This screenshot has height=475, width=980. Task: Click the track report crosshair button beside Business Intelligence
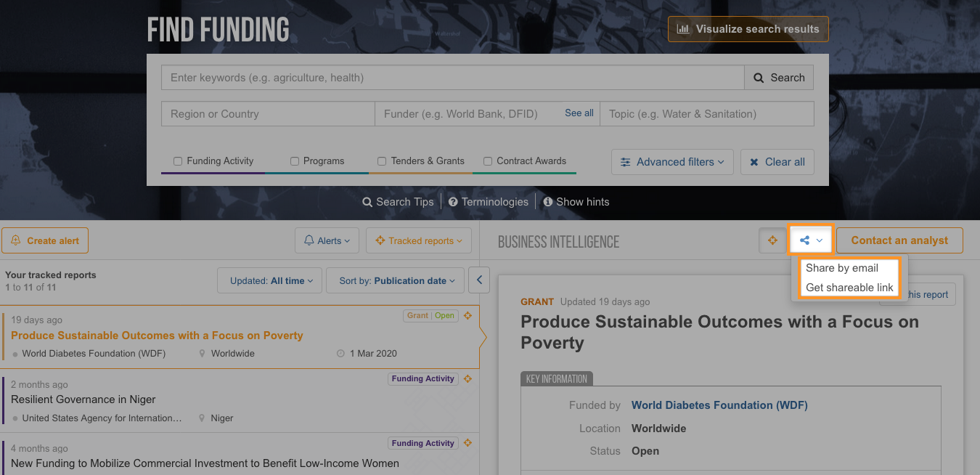coord(772,240)
